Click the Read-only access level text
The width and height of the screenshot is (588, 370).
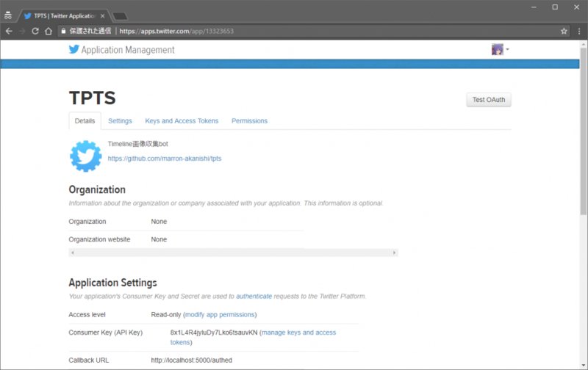(x=166, y=315)
